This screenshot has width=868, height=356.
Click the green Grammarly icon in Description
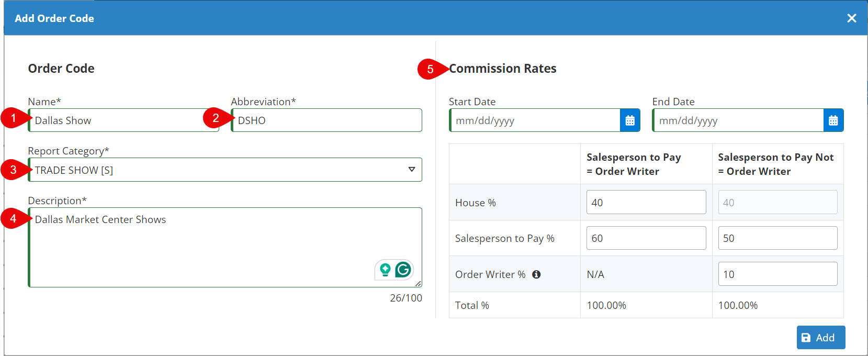[403, 270]
